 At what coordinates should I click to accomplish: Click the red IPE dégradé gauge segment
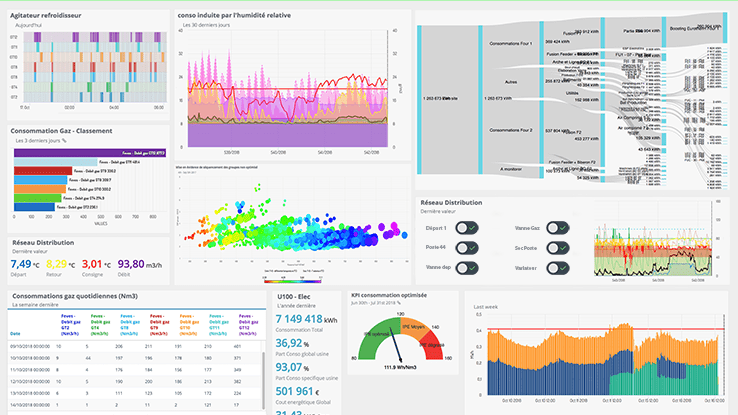click(433, 344)
